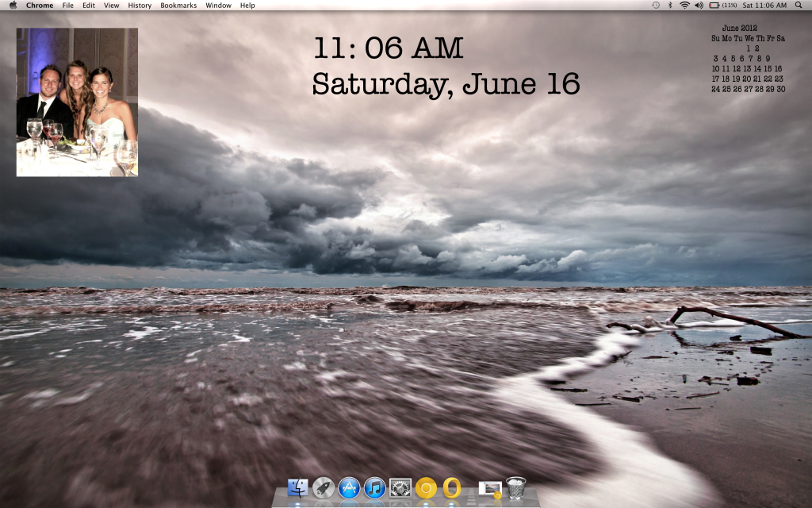Image resolution: width=812 pixels, height=508 pixels.
Task: Click the Bluetooth status icon
Action: pos(669,6)
